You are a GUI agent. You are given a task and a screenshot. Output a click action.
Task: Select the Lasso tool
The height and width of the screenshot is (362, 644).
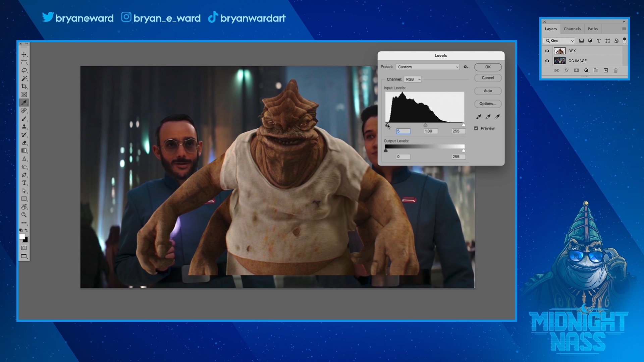(24, 70)
